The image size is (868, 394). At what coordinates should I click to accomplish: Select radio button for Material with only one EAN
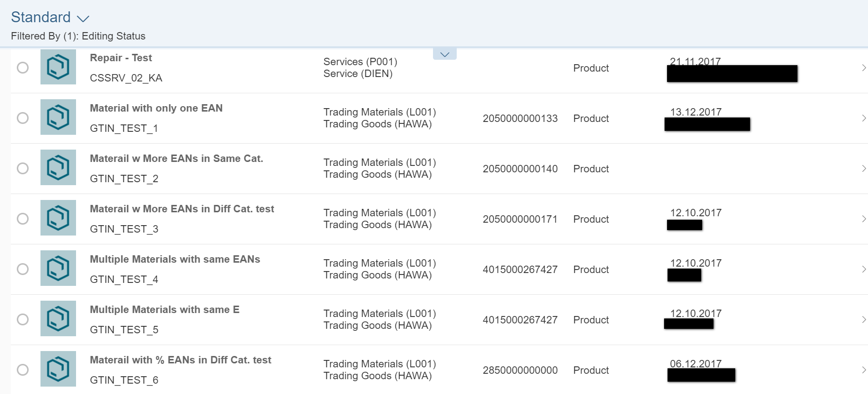(x=23, y=118)
